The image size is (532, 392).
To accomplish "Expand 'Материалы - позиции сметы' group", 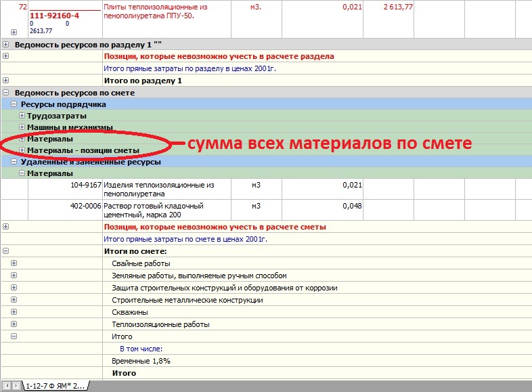I will (22, 150).
